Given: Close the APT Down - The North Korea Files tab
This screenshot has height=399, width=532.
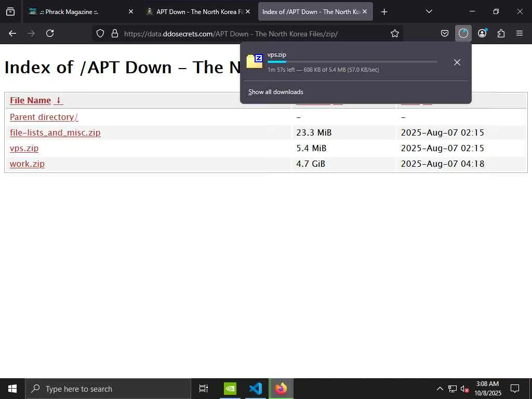Looking at the screenshot, I should (x=248, y=11).
